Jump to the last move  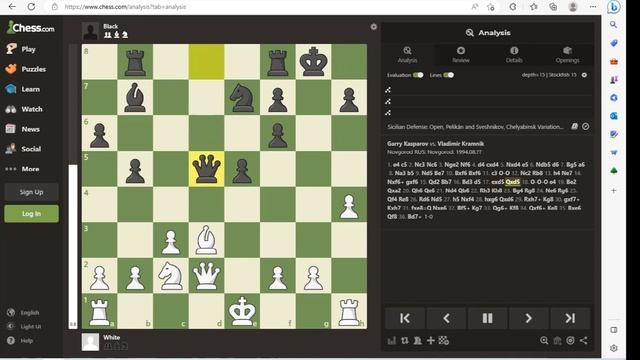point(570,318)
